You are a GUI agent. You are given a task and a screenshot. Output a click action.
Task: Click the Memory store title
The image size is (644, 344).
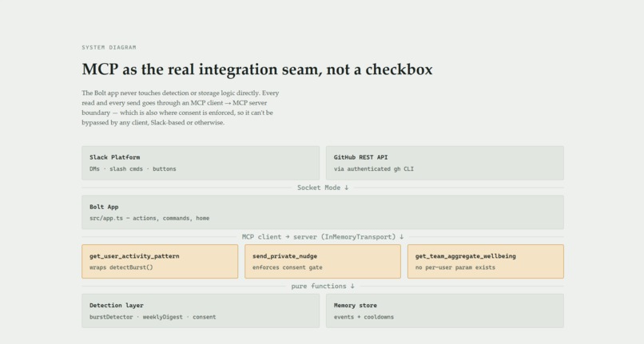click(356, 306)
